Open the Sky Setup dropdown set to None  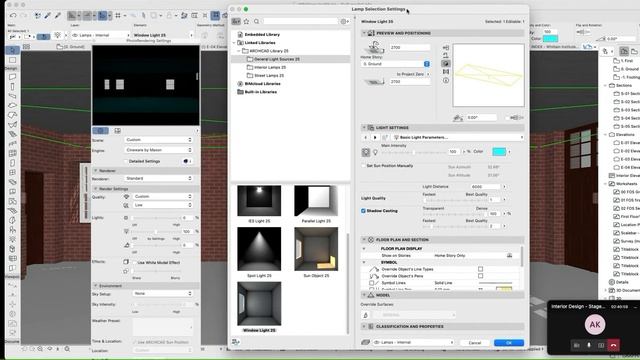coord(162,293)
